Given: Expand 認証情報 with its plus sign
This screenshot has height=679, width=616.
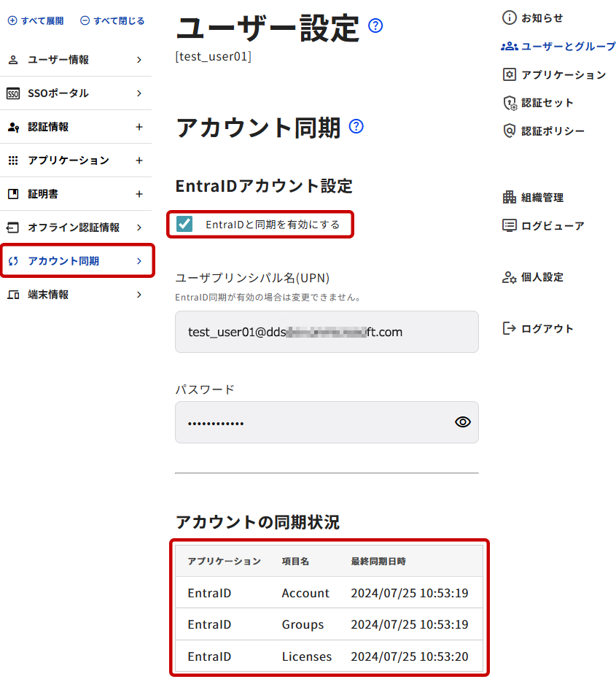Looking at the screenshot, I should click(139, 127).
